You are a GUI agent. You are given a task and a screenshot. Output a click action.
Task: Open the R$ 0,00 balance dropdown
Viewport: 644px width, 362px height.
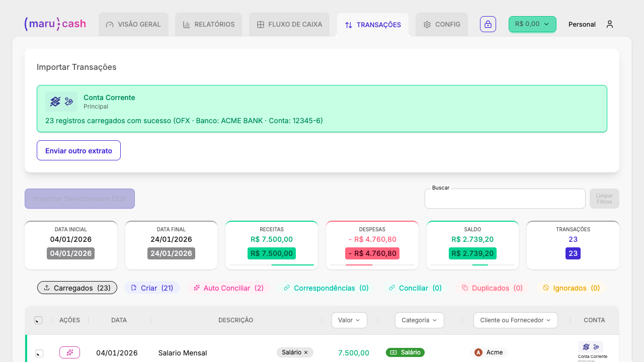coord(532,24)
